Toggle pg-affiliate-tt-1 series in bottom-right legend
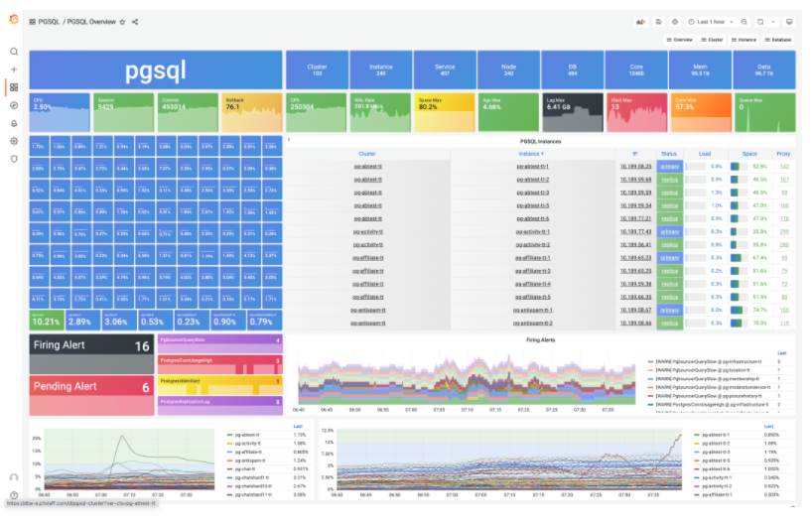 [717, 494]
